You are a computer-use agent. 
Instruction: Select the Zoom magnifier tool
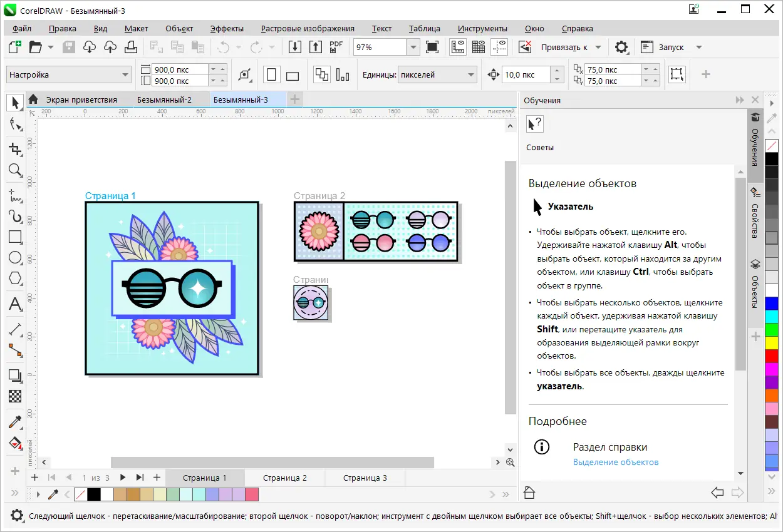pyautogui.click(x=15, y=170)
